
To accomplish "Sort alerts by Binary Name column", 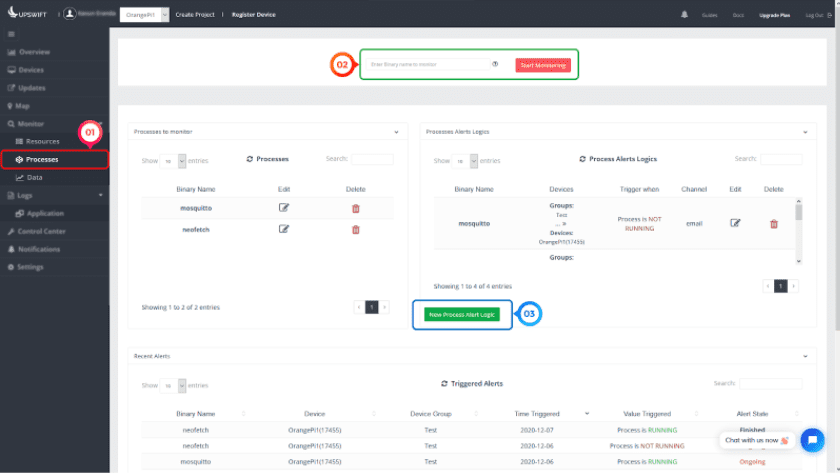I will pyautogui.click(x=196, y=414).
